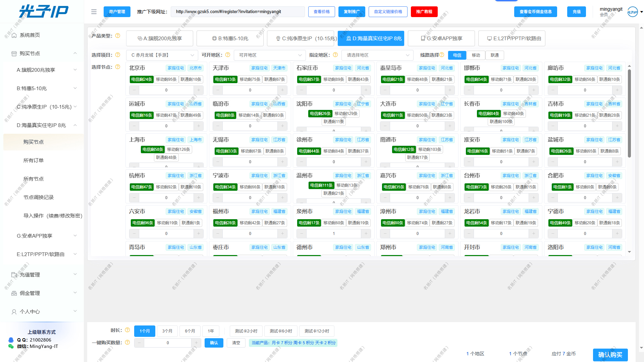Open 所有订单 in the sidebar
Screen dimensions: 644x362
click(34, 161)
